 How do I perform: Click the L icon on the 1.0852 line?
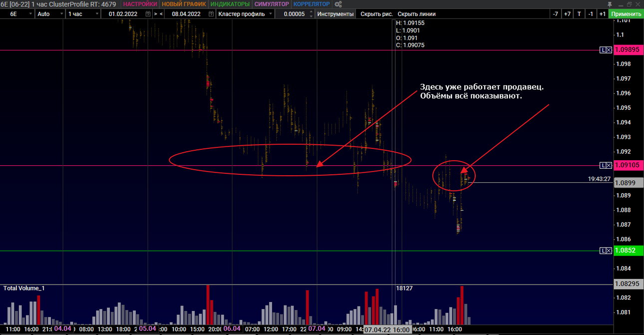[603, 250]
